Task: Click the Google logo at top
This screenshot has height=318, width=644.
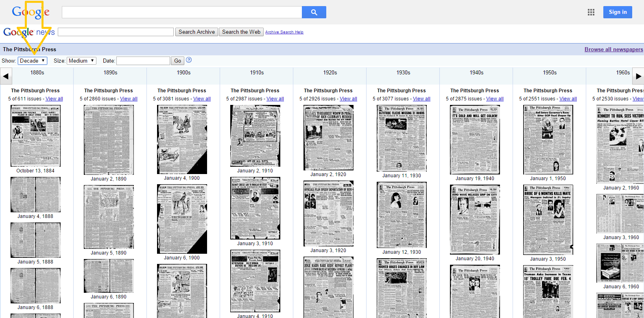Action: 31,12
